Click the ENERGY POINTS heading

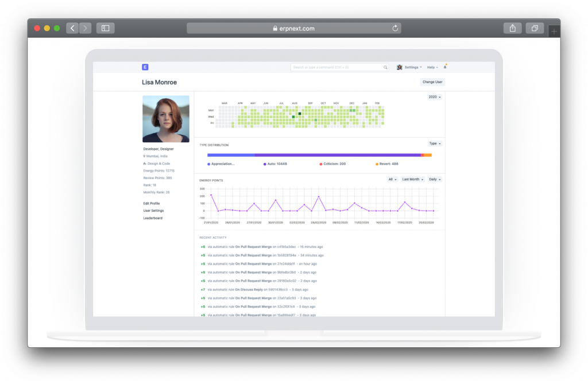[x=211, y=180]
